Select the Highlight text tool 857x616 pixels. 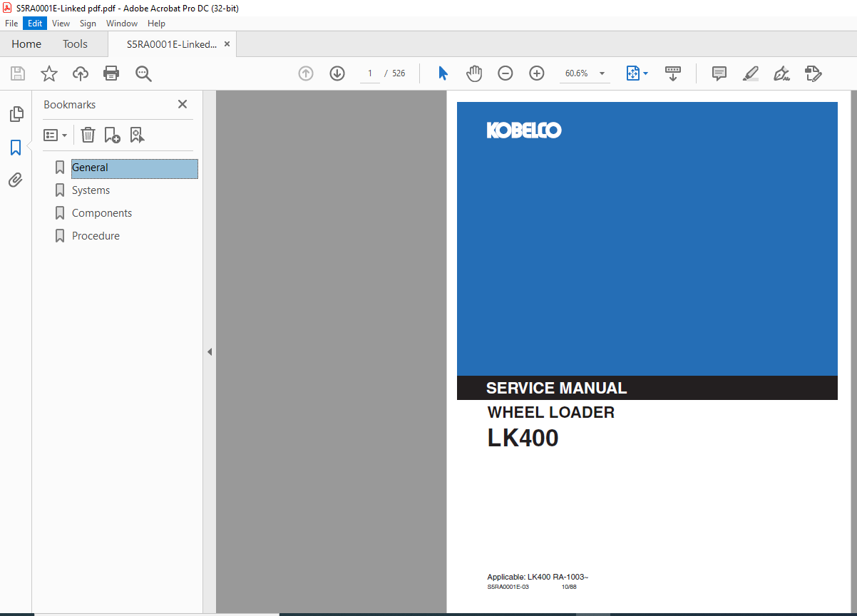point(750,73)
